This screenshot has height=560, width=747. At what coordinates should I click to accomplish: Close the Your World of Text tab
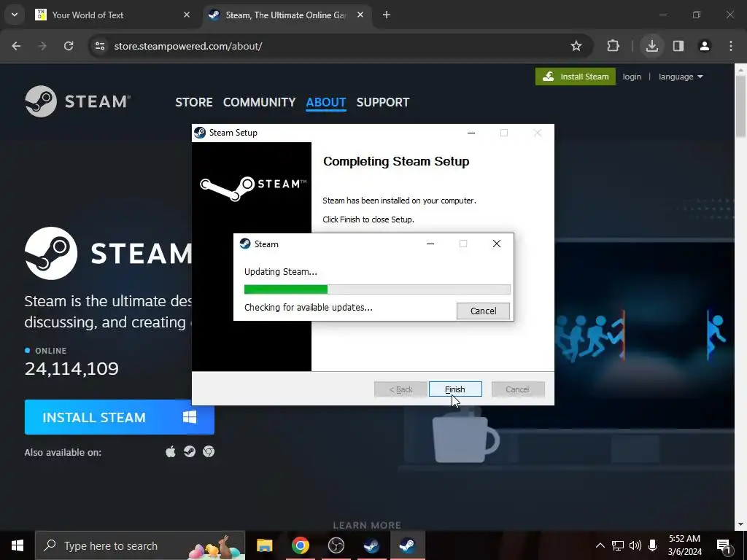(187, 15)
